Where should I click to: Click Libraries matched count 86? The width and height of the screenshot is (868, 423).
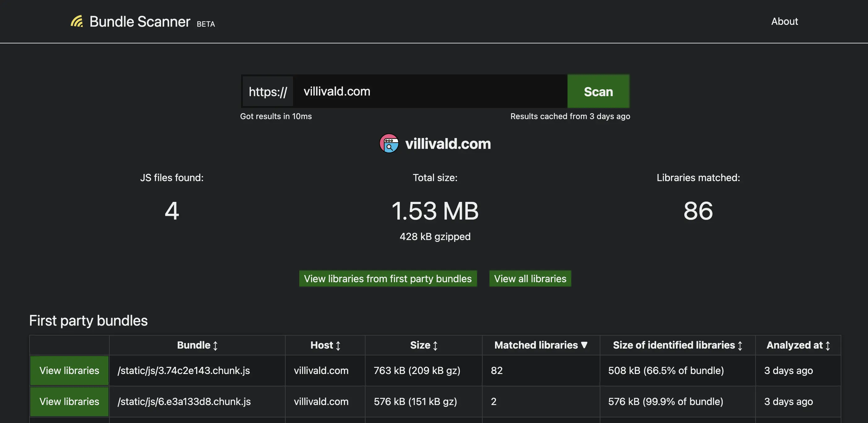point(698,211)
